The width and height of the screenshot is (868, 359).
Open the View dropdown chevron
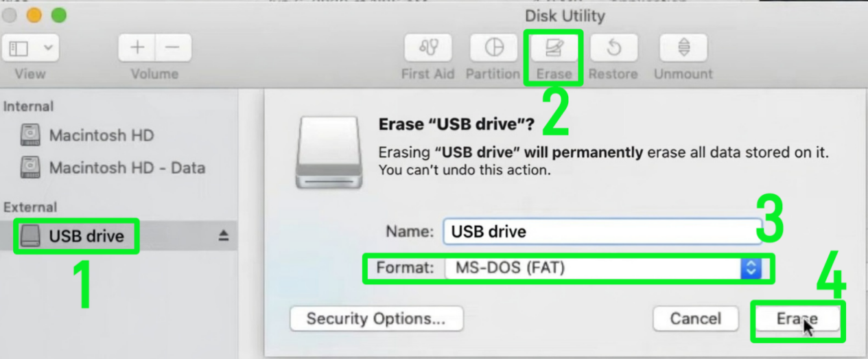click(x=47, y=49)
